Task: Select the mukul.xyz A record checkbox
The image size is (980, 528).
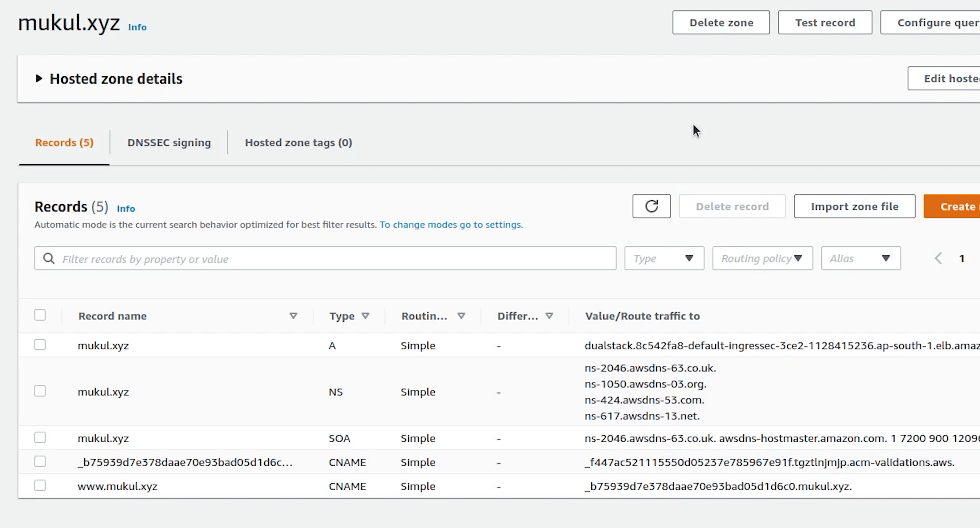Action: [40, 345]
